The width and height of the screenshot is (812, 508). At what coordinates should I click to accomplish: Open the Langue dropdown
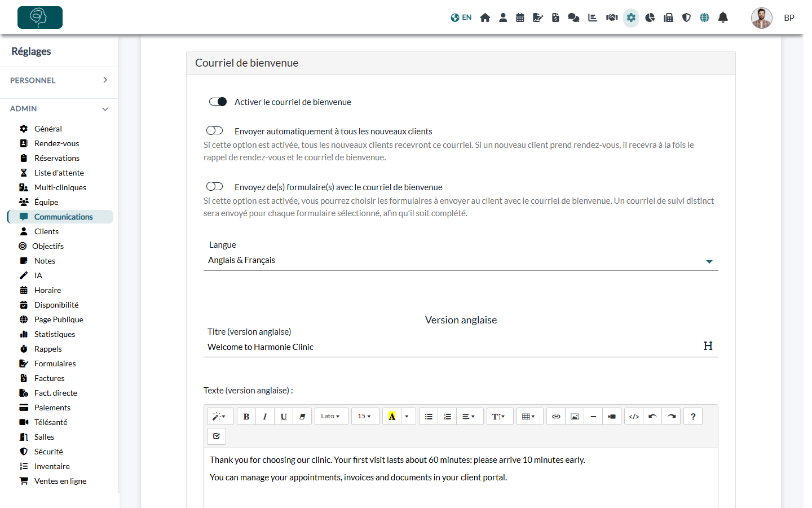coord(461,260)
